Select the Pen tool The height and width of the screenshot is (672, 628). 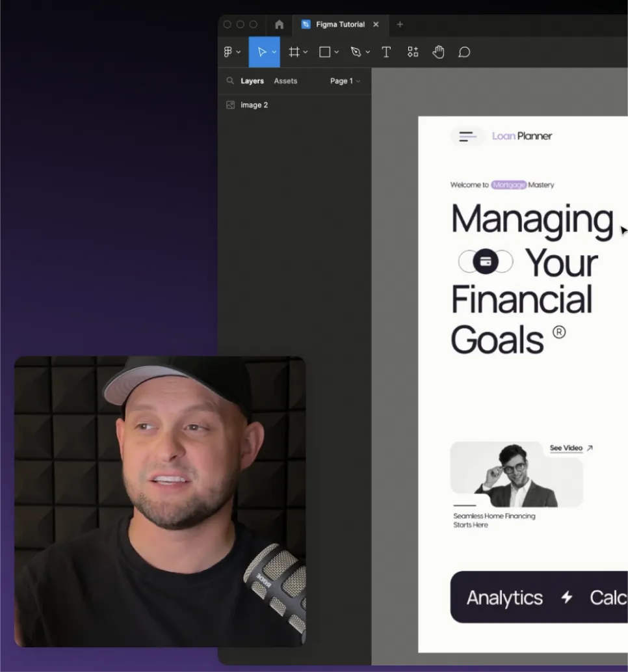click(x=356, y=52)
